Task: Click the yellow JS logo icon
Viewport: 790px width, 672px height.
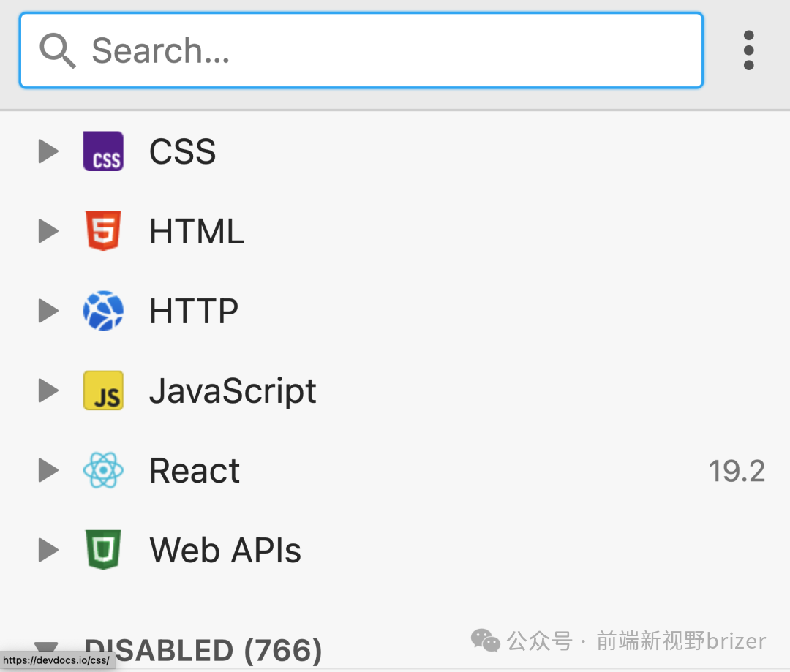Action: click(103, 390)
